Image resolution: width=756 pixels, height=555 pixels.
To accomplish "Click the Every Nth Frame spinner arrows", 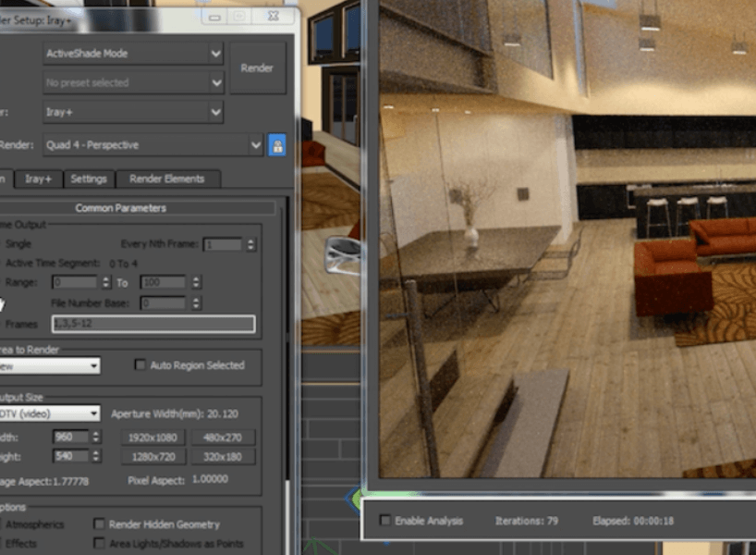I will 250,245.
